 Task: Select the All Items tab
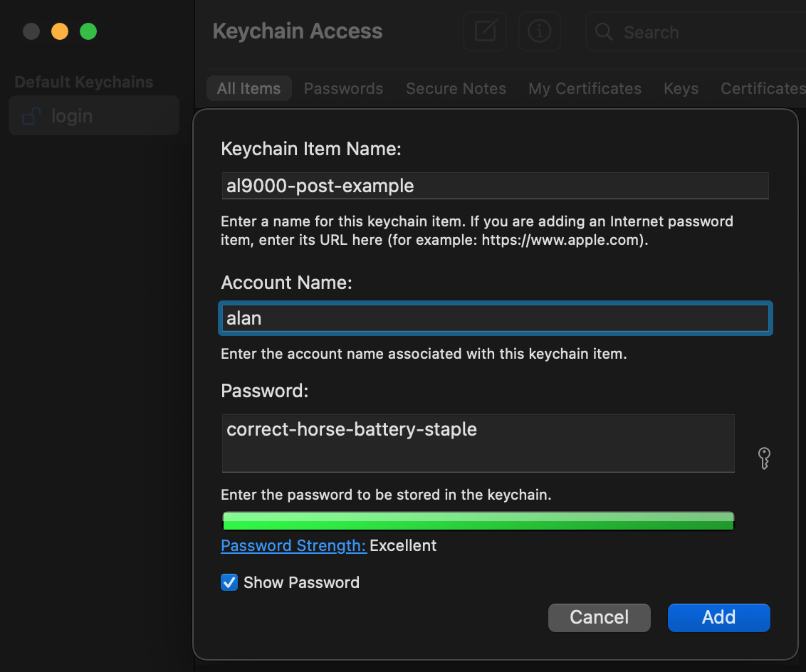[x=248, y=88]
